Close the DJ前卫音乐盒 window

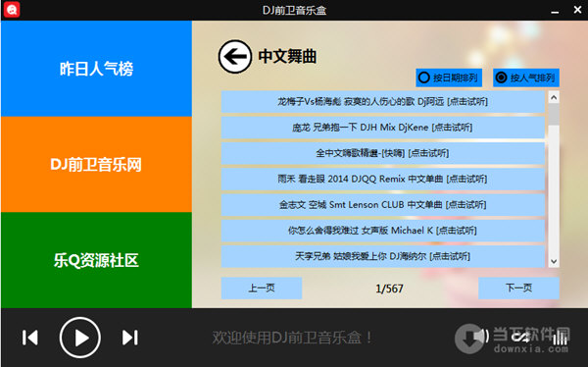[577, 10]
